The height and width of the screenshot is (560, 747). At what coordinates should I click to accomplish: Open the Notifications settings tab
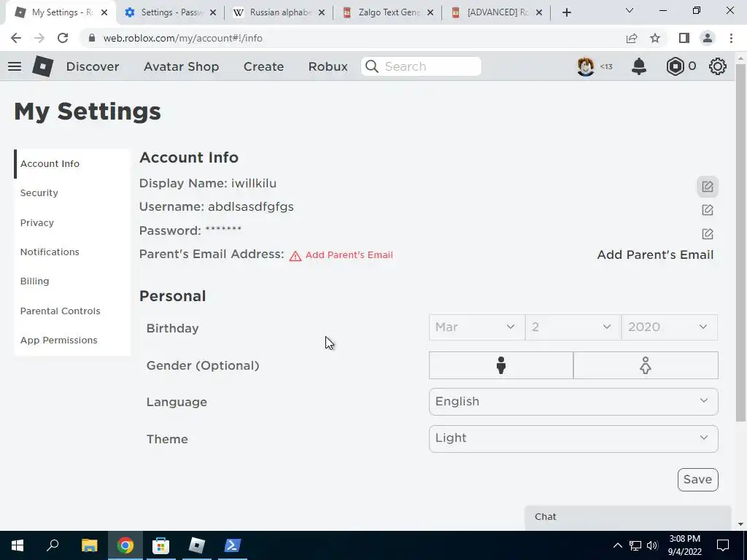[72, 252]
